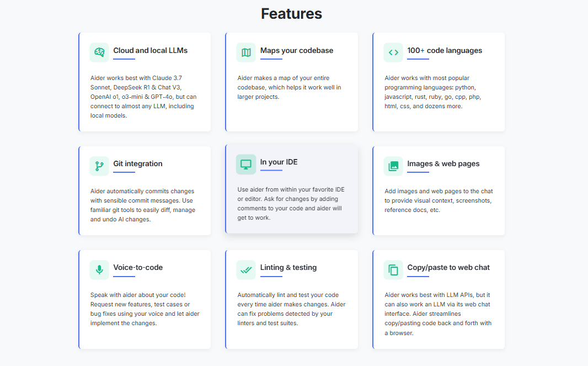Select the 100+ code languages title
The image size is (588, 366).
pyautogui.click(x=444, y=50)
